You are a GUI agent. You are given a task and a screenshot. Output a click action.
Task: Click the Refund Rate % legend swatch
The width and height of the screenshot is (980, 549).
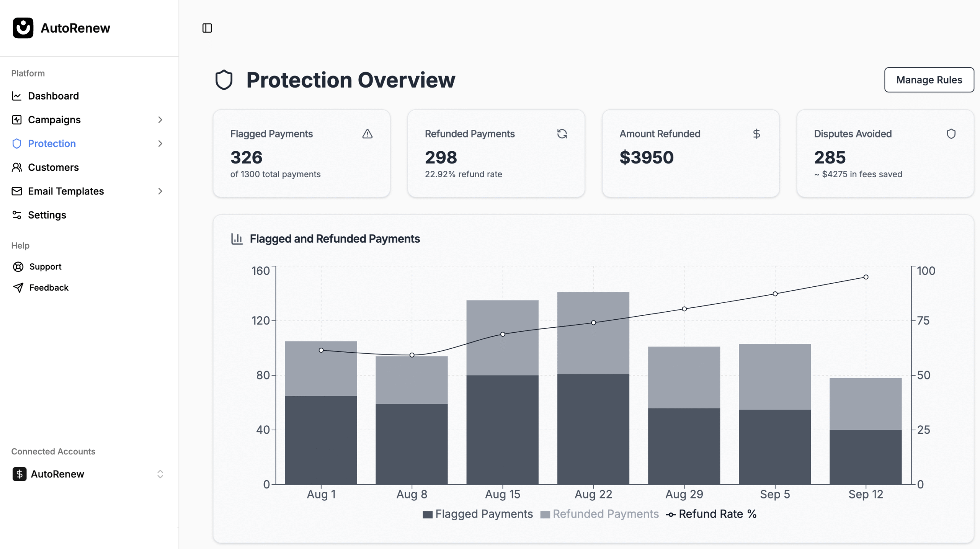[671, 515]
